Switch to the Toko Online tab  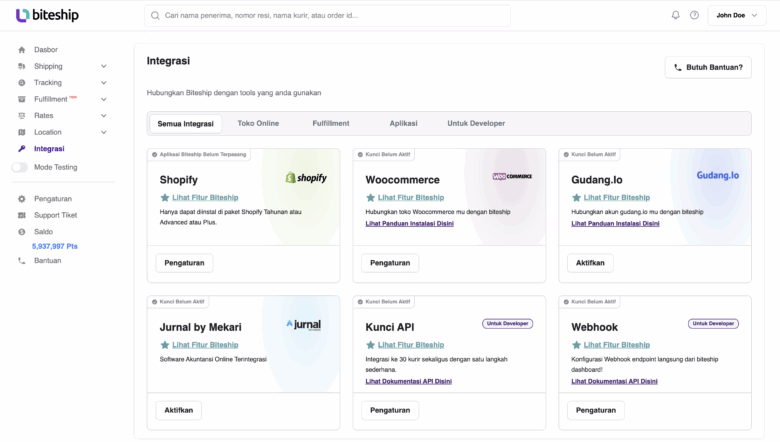[x=258, y=123]
